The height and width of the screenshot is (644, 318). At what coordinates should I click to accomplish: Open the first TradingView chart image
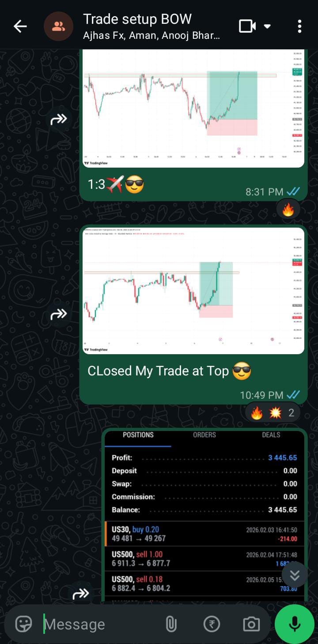(x=193, y=109)
